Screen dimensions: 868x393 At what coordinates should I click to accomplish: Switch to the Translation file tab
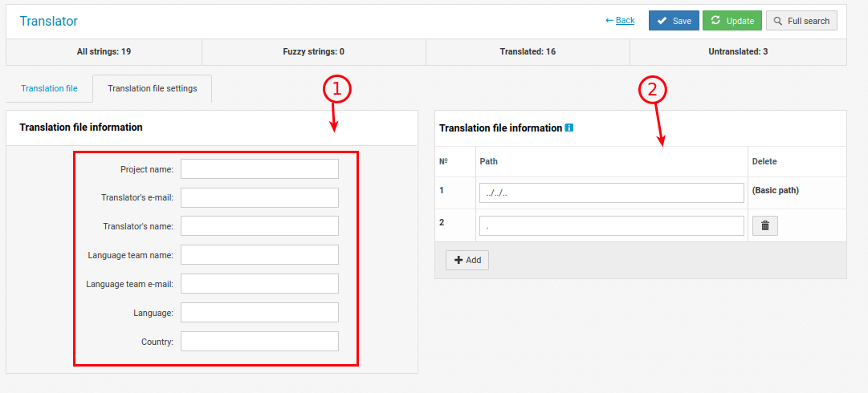tap(49, 88)
